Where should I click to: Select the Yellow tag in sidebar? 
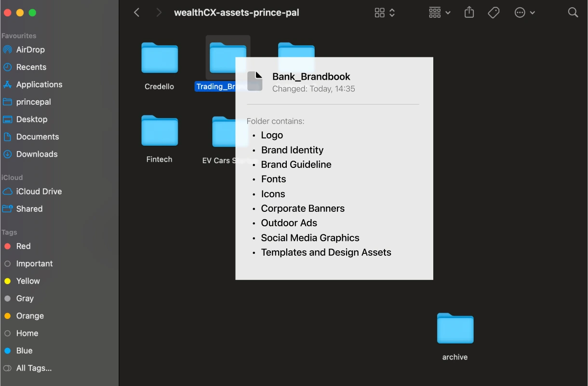point(28,281)
